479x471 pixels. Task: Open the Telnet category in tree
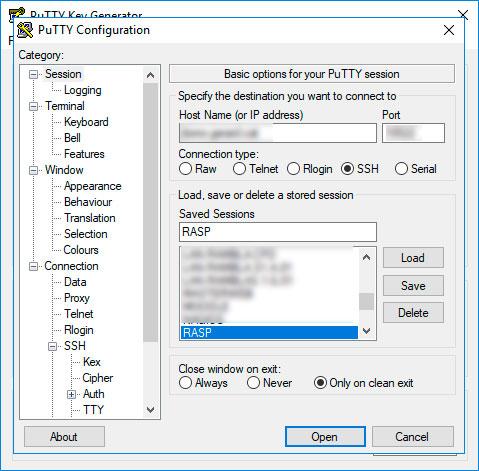(79, 314)
